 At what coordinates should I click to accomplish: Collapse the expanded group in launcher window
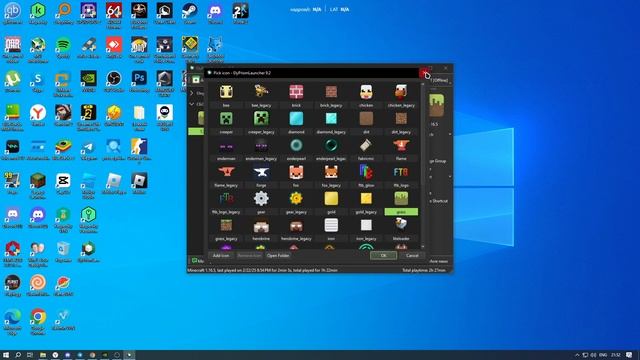tap(192, 104)
